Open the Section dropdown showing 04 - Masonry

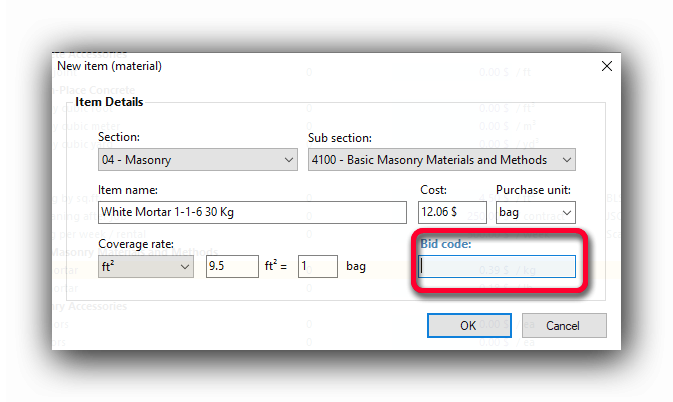(197, 160)
